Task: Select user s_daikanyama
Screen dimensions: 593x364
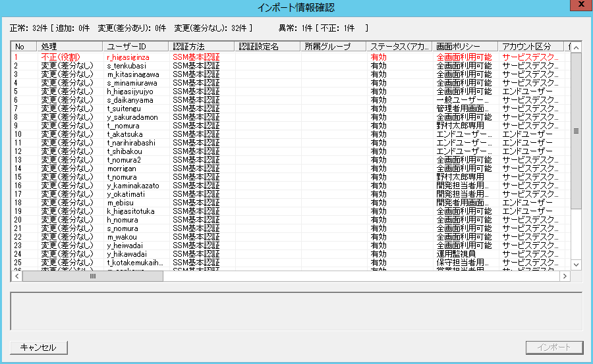Action: (x=130, y=100)
